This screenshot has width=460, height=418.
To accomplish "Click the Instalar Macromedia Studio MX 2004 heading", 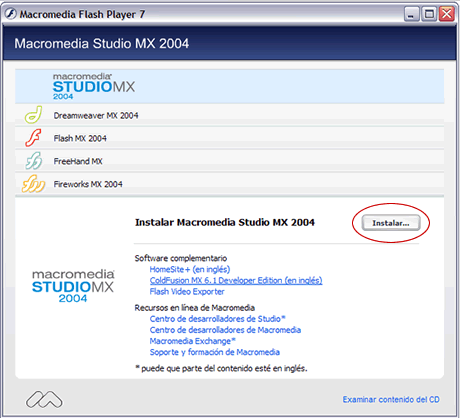I will (225, 222).
